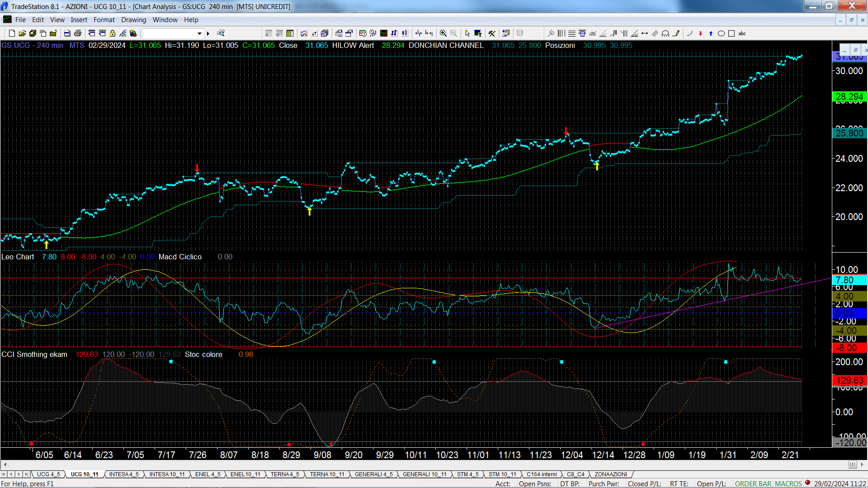The width and height of the screenshot is (868, 488).
Task: Select the blue Up Arrow drawing tool
Action: [711, 33]
